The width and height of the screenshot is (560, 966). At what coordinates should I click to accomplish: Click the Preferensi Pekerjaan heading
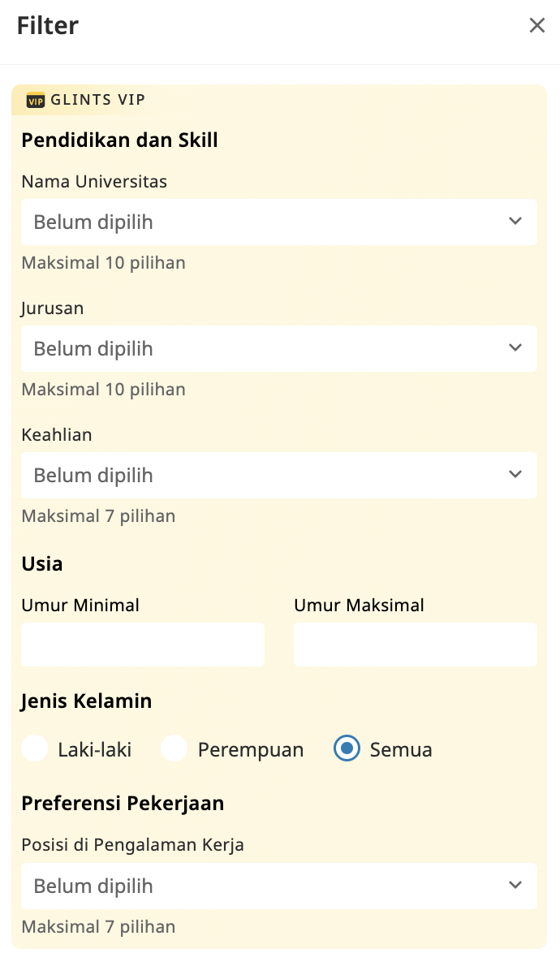tap(123, 803)
